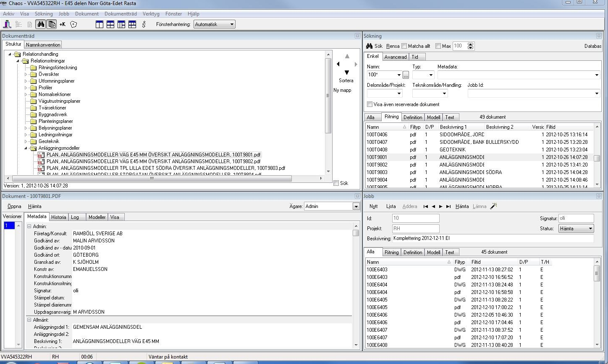Image resolution: width=608 pixels, height=364 pixels.
Task: Click the pentagon plus toolbar icon
Action: pyautogui.click(x=73, y=24)
